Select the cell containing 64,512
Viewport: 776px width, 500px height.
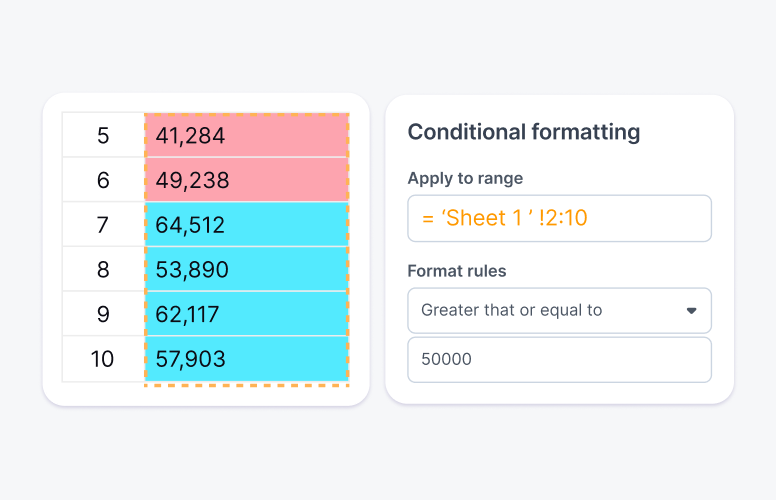[x=246, y=225]
